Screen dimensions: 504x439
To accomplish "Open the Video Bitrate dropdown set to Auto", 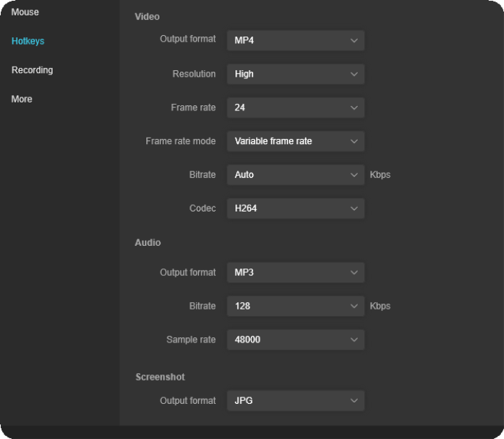I will 295,175.
